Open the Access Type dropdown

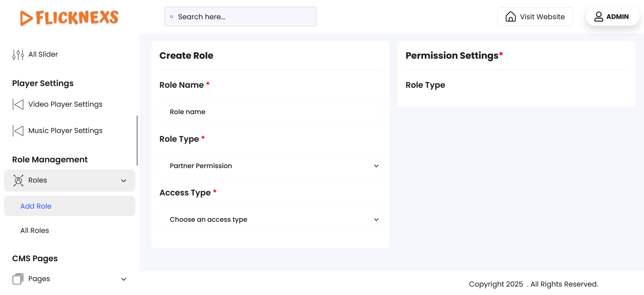click(270, 219)
